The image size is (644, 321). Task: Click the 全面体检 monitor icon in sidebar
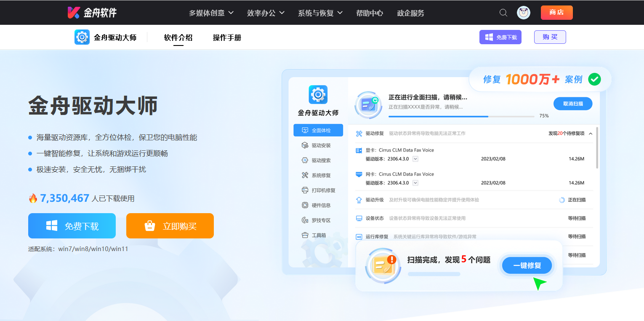point(305,131)
